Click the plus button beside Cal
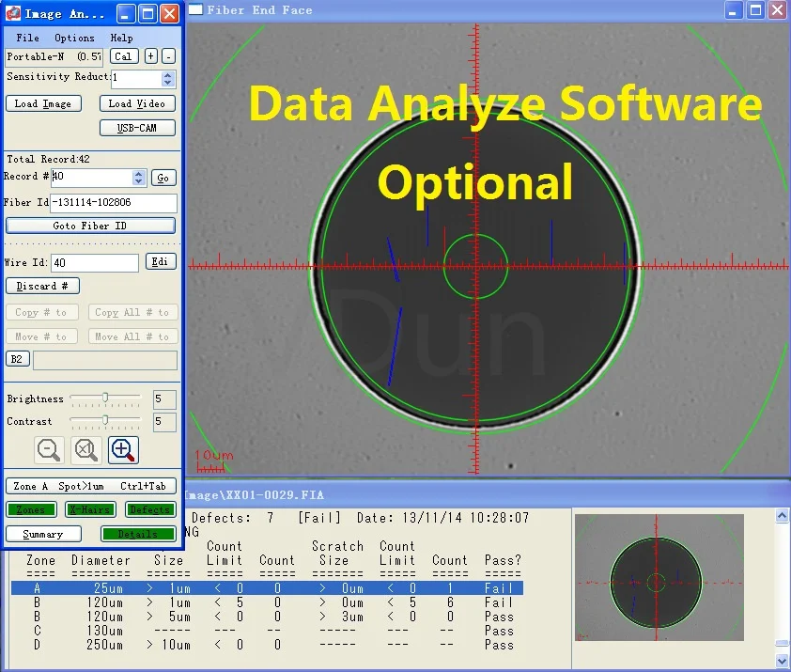791x672 pixels. pos(151,56)
